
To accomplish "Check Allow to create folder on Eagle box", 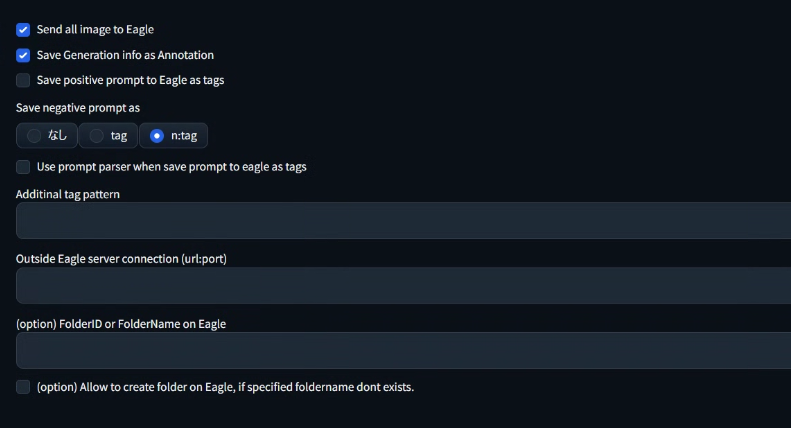I will coord(23,387).
